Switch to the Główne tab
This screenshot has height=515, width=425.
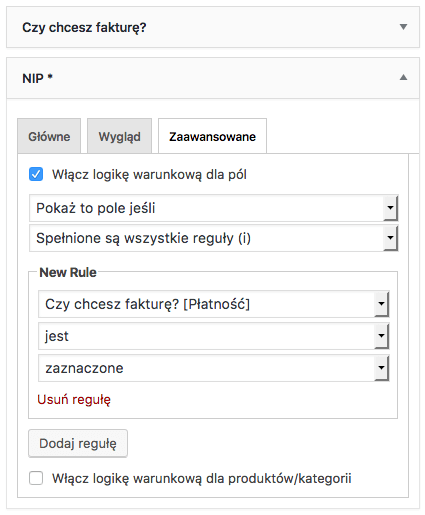(49, 136)
